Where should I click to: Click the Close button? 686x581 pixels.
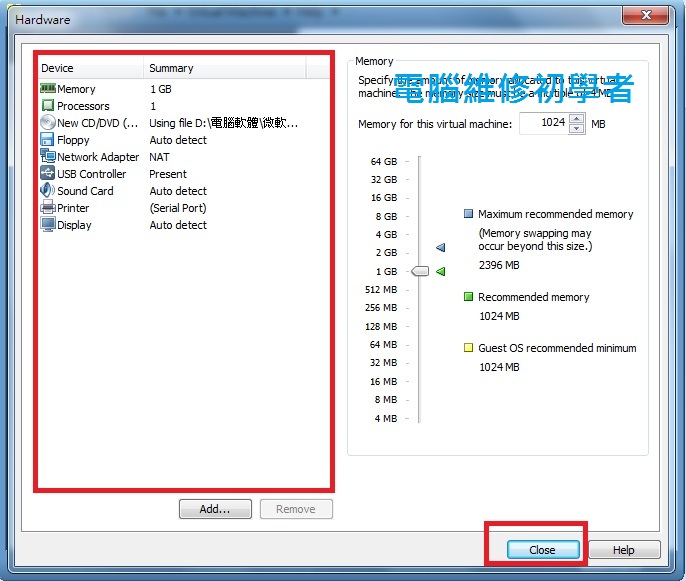point(543,550)
